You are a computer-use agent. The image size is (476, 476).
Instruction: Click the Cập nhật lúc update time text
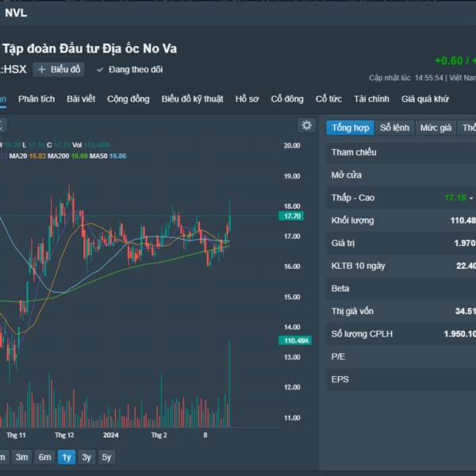(x=422, y=78)
